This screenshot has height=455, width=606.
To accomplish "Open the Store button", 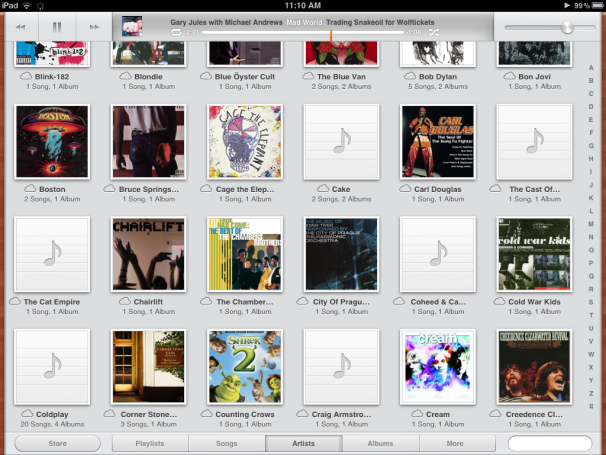I will (x=58, y=443).
